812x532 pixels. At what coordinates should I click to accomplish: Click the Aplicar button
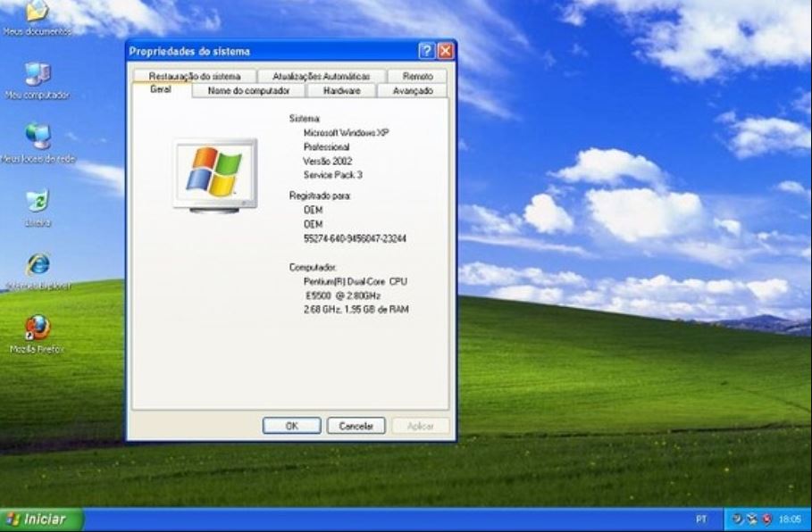(x=421, y=426)
